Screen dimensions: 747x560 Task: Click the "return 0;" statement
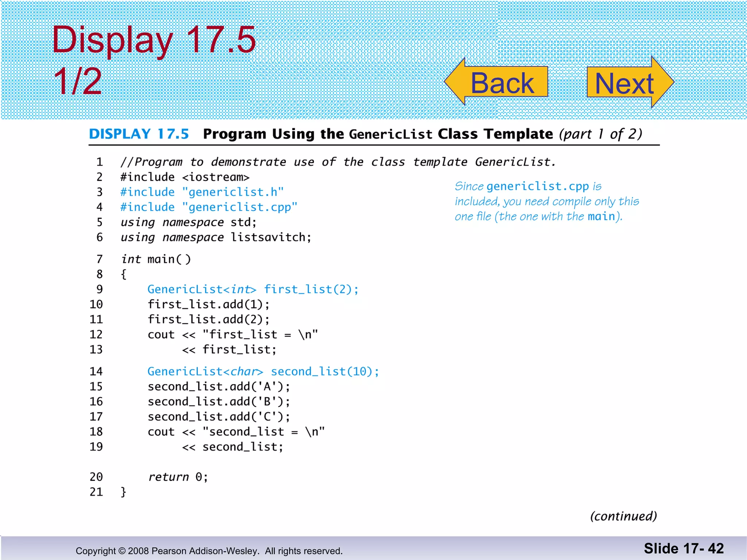point(178,477)
